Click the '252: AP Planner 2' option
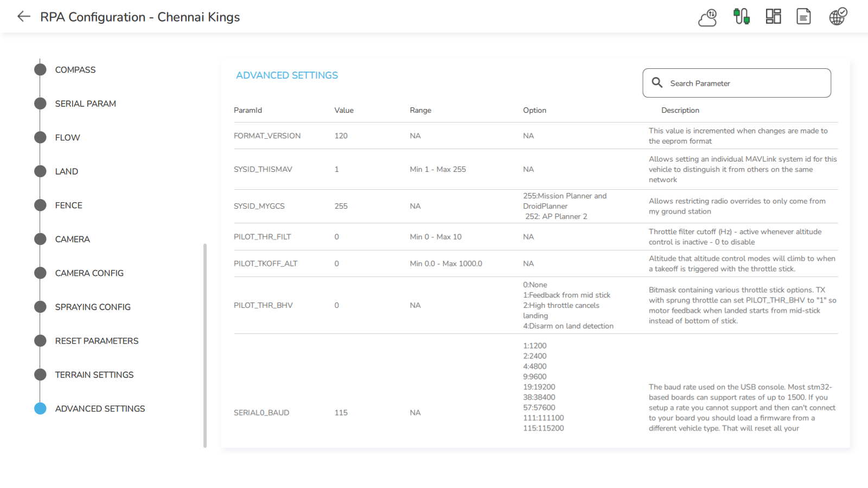Screen dimensions: 868x488 pyautogui.click(x=556, y=216)
